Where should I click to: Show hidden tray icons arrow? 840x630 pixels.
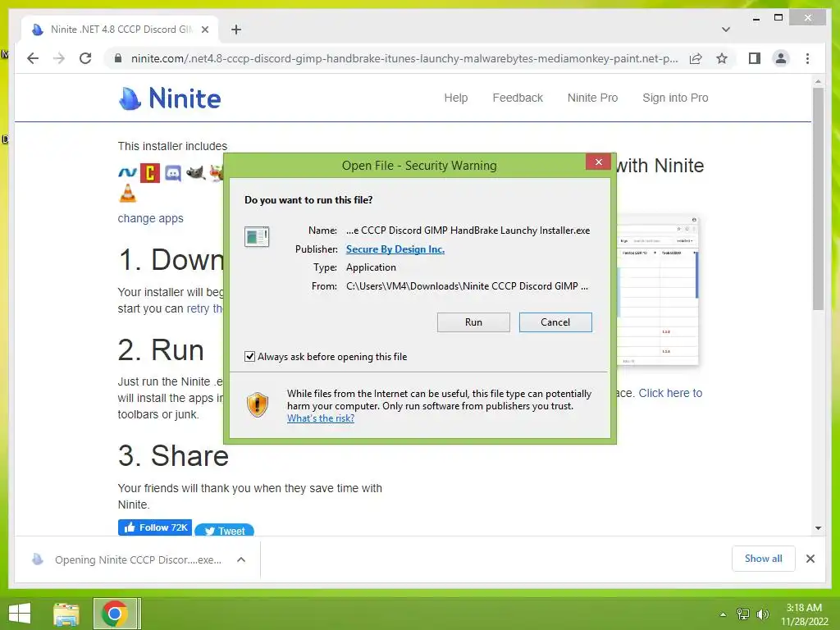(724, 614)
